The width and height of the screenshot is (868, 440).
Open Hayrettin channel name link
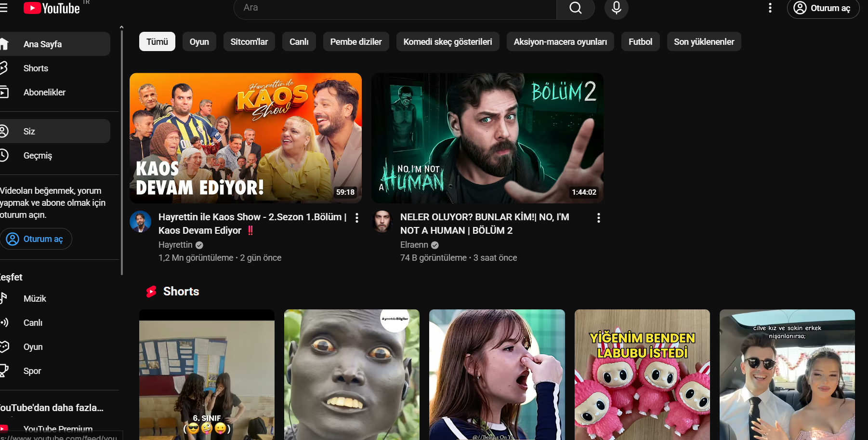pos(175,245)
